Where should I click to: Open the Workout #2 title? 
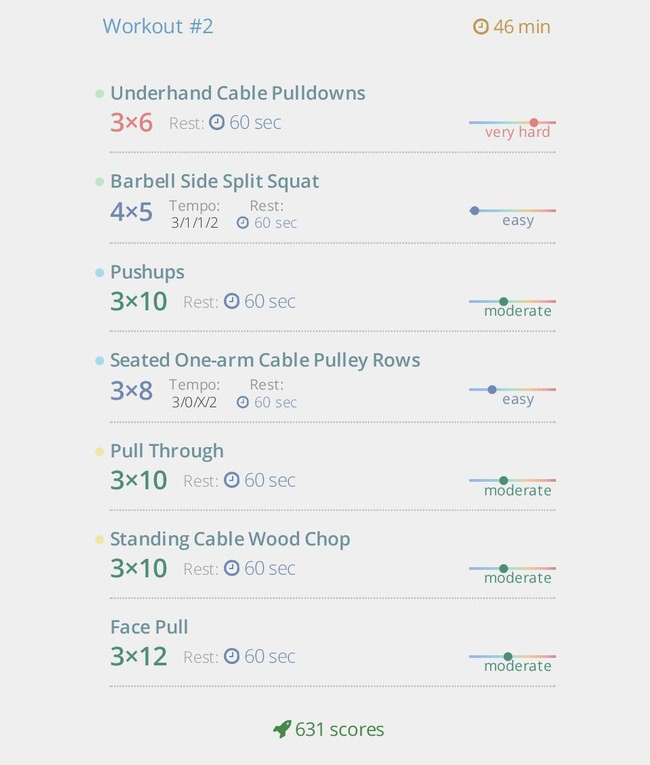[158, 26]
